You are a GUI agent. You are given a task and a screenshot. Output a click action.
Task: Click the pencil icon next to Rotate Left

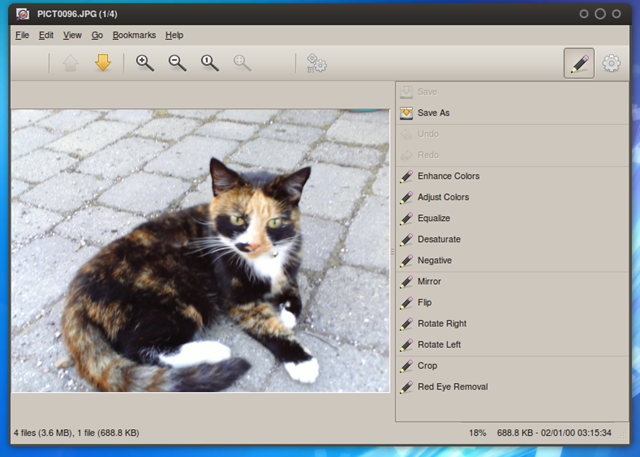pyautogui.click(x=406, y=345)
